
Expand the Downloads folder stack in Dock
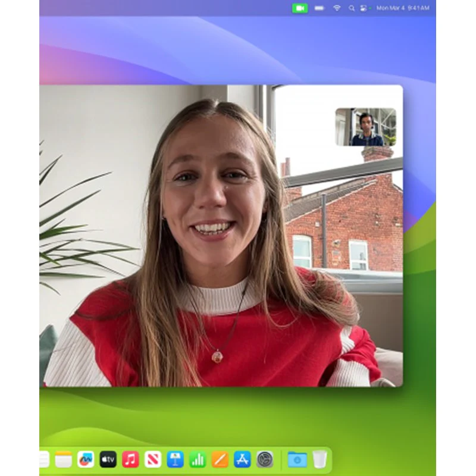point(297,459)
